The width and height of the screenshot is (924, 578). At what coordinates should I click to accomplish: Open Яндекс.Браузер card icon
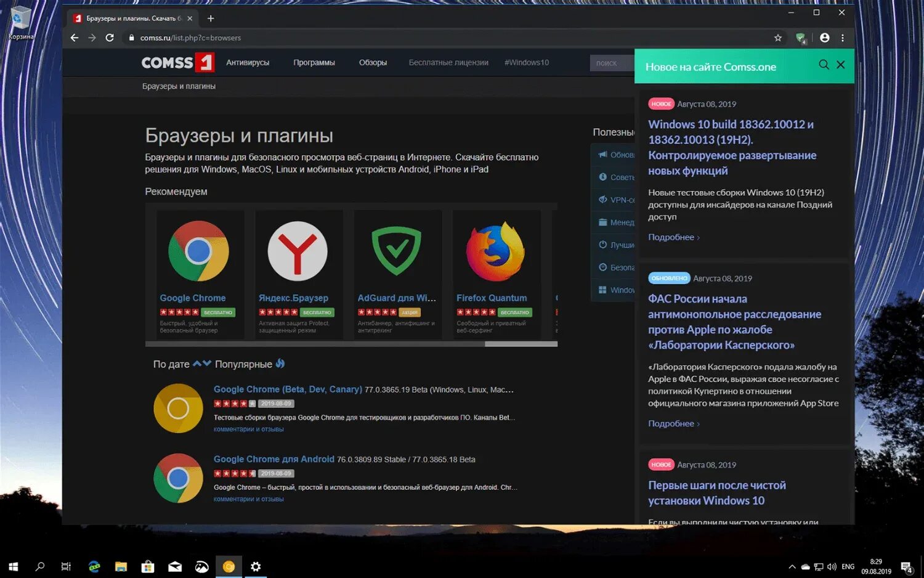pyautogui.click(x=298, y=251)
